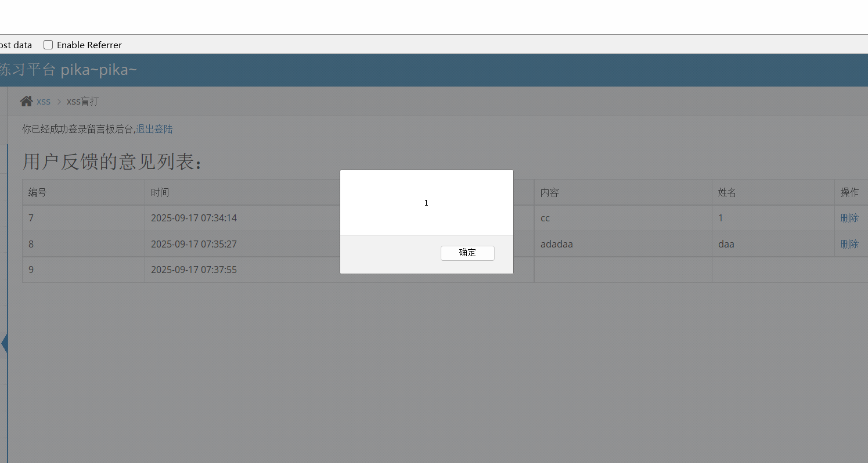Click the xss盲打 breadcrumb text
The width and height of the screenshot is (868, 463).
click(x=82, y=101)
